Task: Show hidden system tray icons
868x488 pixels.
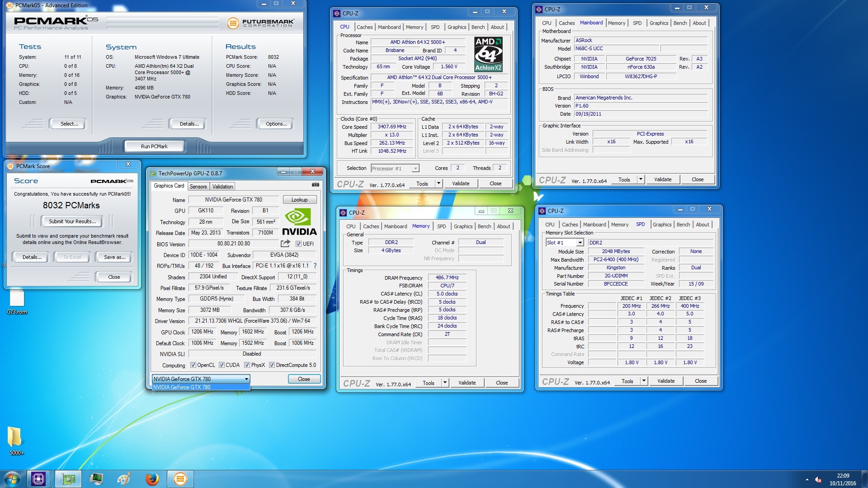Action: tap(807, 479)
